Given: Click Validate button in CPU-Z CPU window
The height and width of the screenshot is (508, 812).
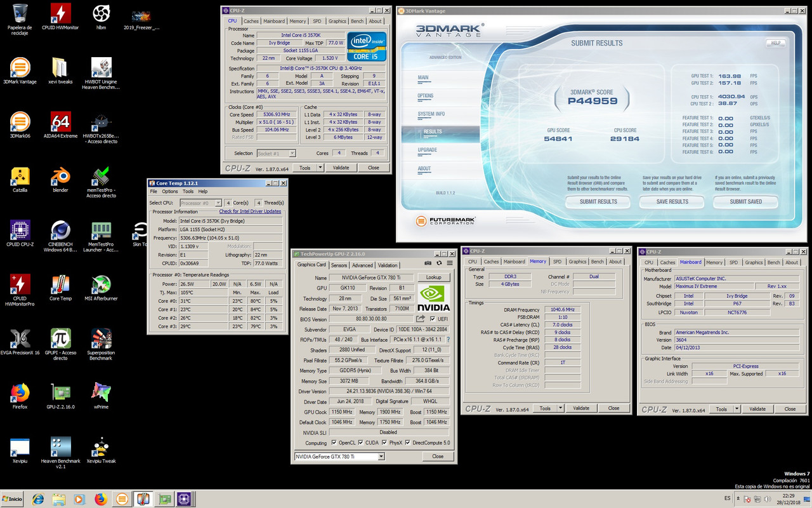Looking at the screenshot, I should point(341,168).
